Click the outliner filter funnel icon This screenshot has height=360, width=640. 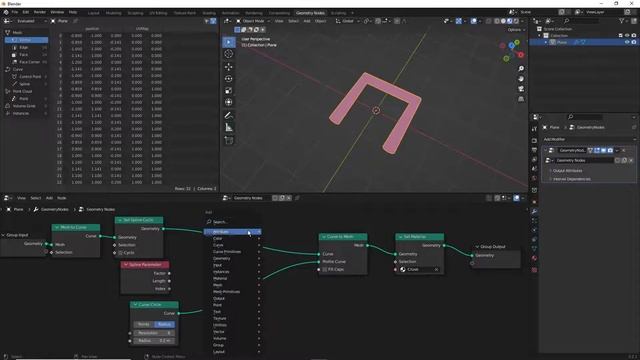621,21
